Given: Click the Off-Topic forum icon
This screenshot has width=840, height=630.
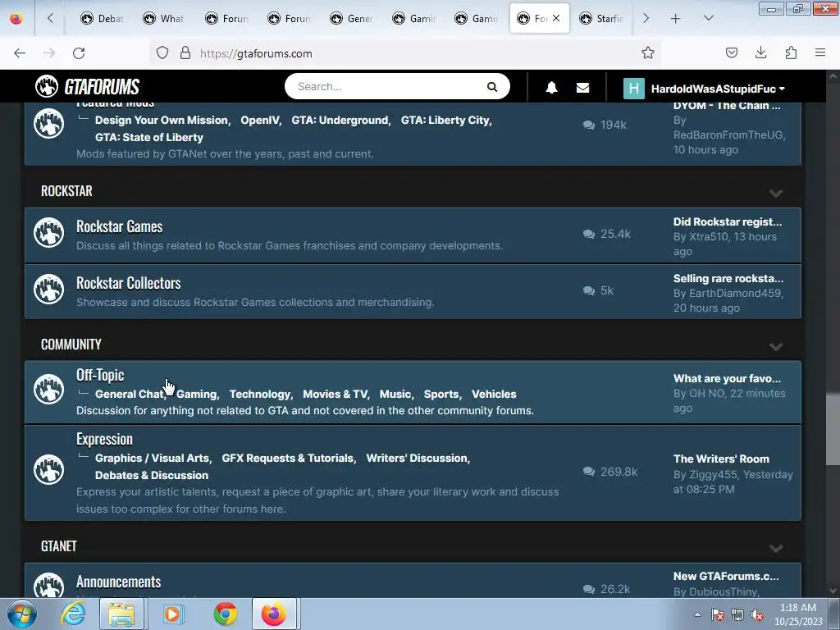Looking at the screenshot, I should [48, 389].
